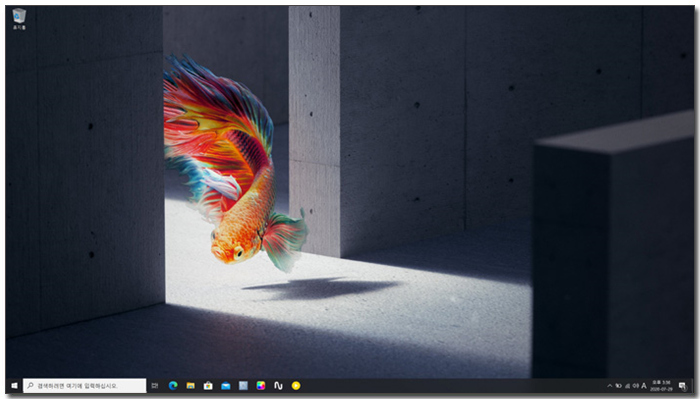Open the Mail app from the taskbar

point(226,386)
